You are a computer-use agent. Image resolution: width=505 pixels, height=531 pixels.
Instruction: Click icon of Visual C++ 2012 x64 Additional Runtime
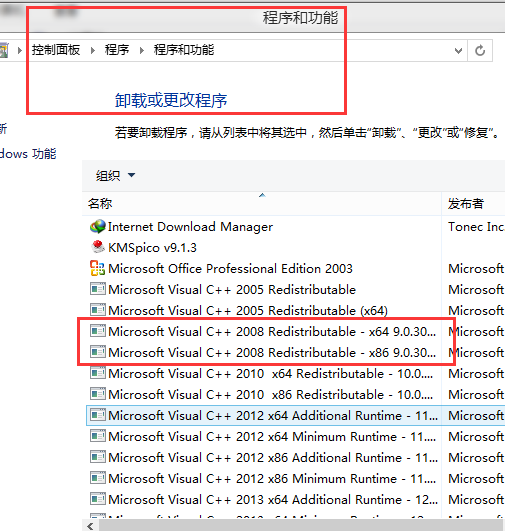pos(98,415)
